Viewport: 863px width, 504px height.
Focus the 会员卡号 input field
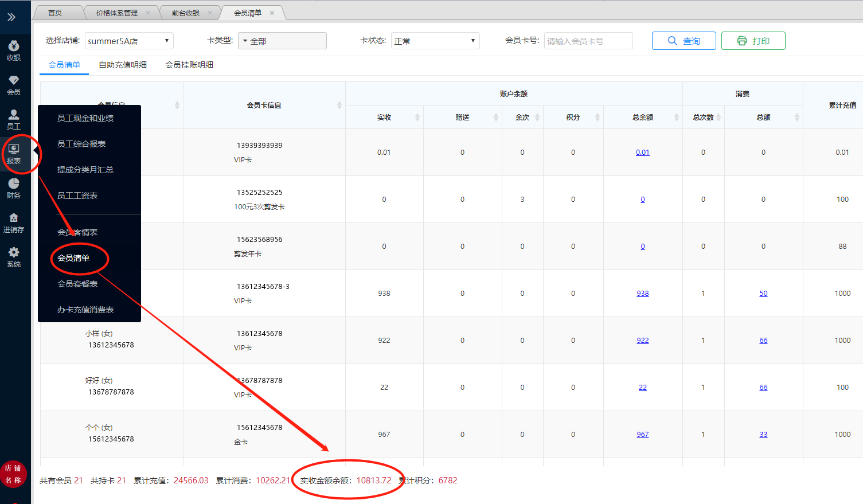pos(588,41)
